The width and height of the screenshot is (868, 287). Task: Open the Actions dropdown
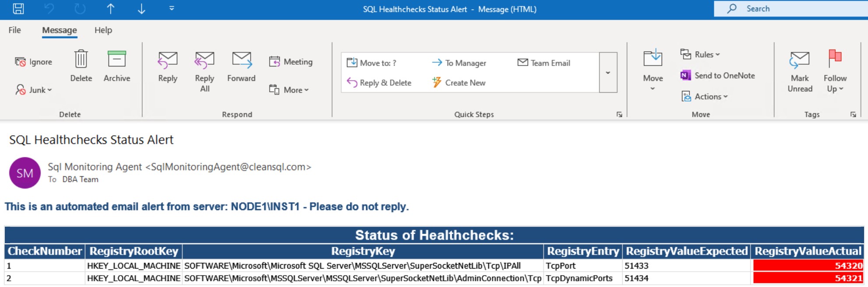pyautogui.click(x=704, y=97)
